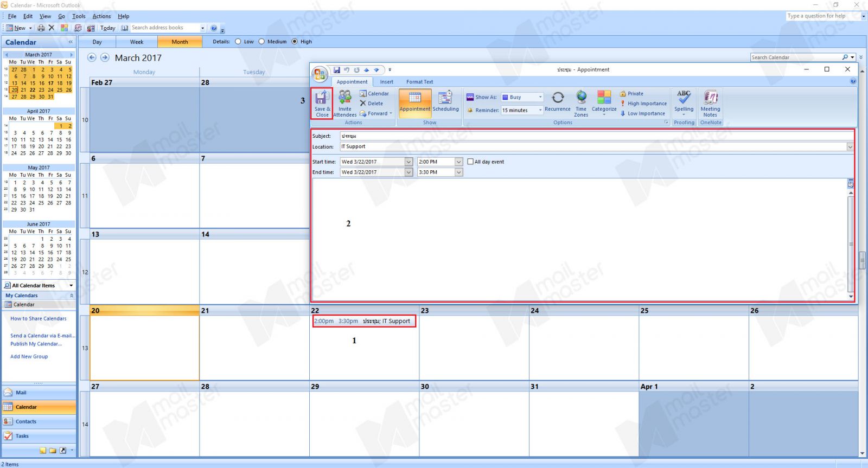This screenshot has height=468, width=868.
Task: Open the New item dropdown arrow
Action: tap(30, 28)
